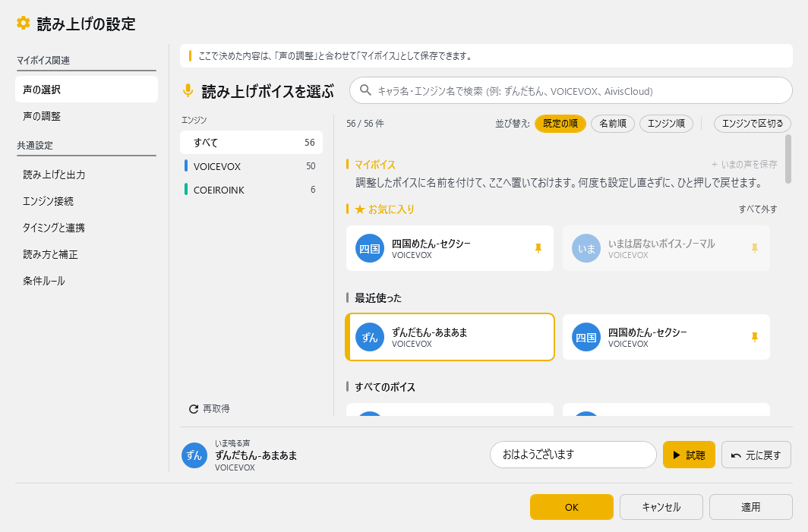Toggle the pin on 四国めたん-セクシー under 最近使った
Image resolution: width=808 pixels, height=532 pixels.
point(754,337)
